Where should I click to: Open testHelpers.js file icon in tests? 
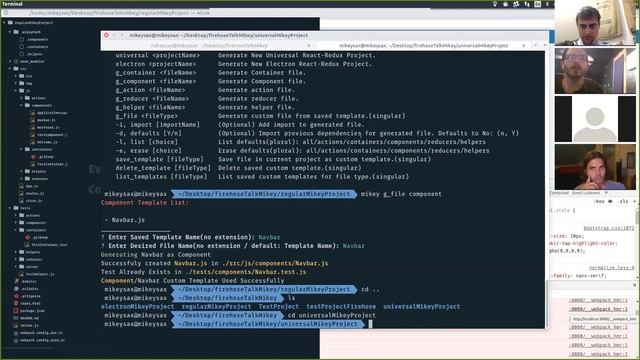[x=21, y=274]
